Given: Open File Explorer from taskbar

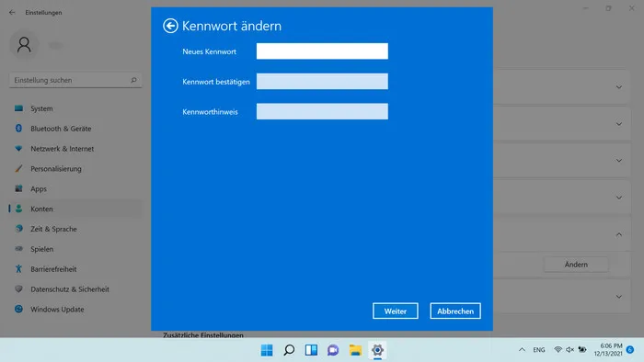Looking at the screenshot, I should (x=355, y=350).
